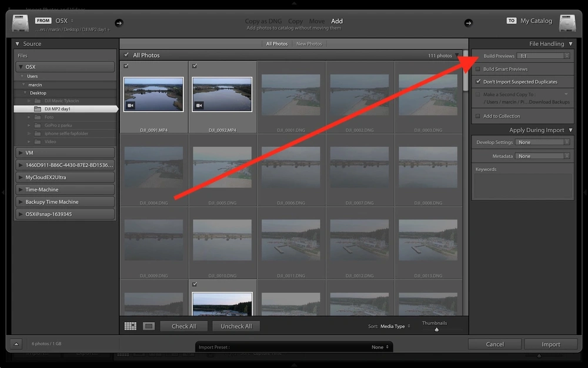Image resolution: width=588 pixels, height=368 pixels.
Task: Click the Uncheck All button
Action: [236, 326]
